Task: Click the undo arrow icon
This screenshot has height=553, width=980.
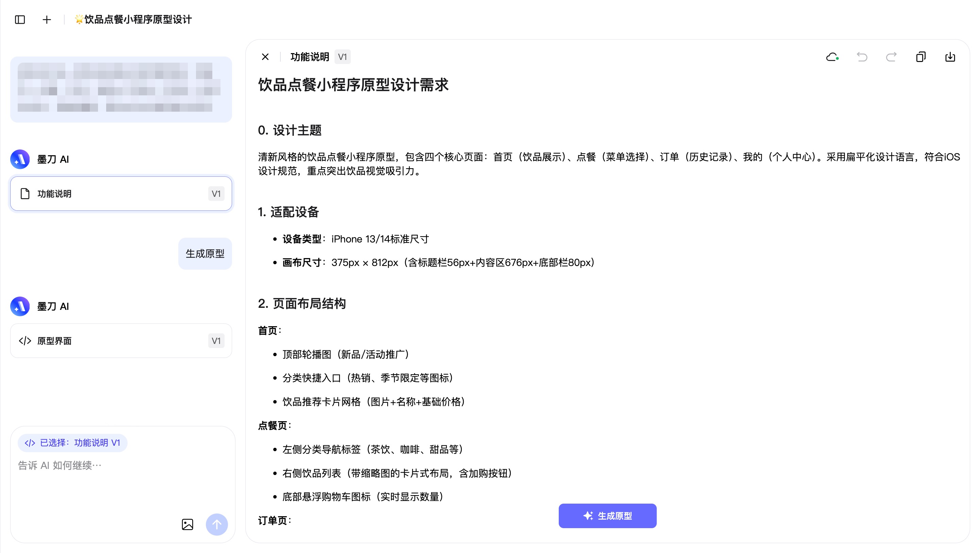Action: [x=862, y=57]
